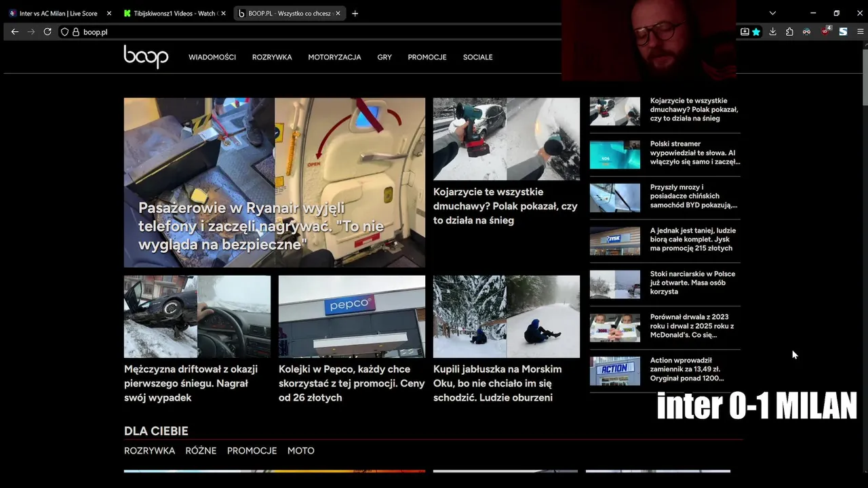Expand the list all tabs chevron
Screen dimensions: 868x488
click(x=772, y=13)
